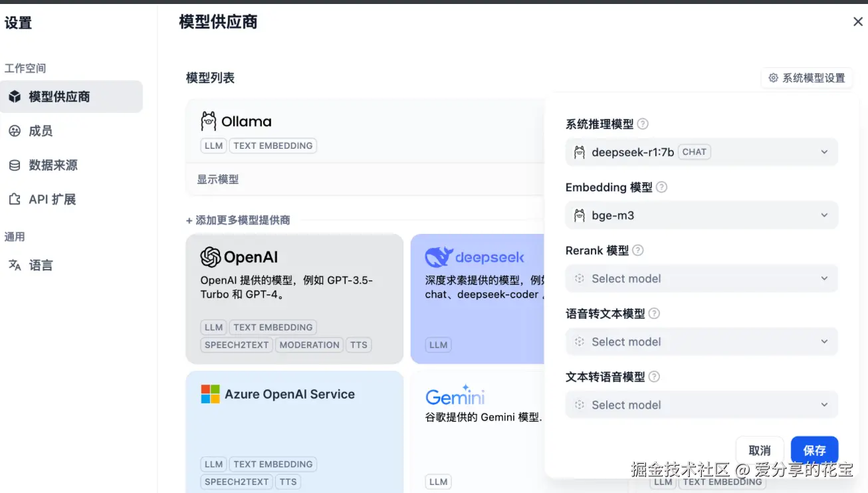Image resolution: width=868 pixels, height=493 pixels.
Task: Click the Ollama llama logo
Action: pyautogui.click(x=209, y=121)
